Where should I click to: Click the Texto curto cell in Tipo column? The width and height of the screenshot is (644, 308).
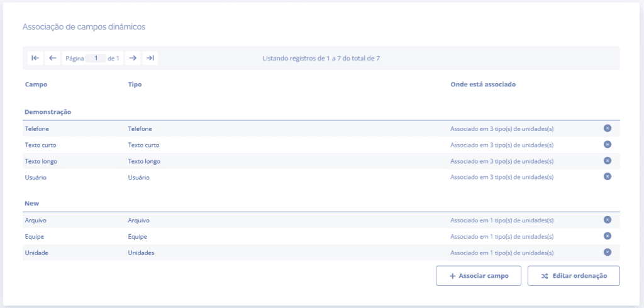coord(144,145)
